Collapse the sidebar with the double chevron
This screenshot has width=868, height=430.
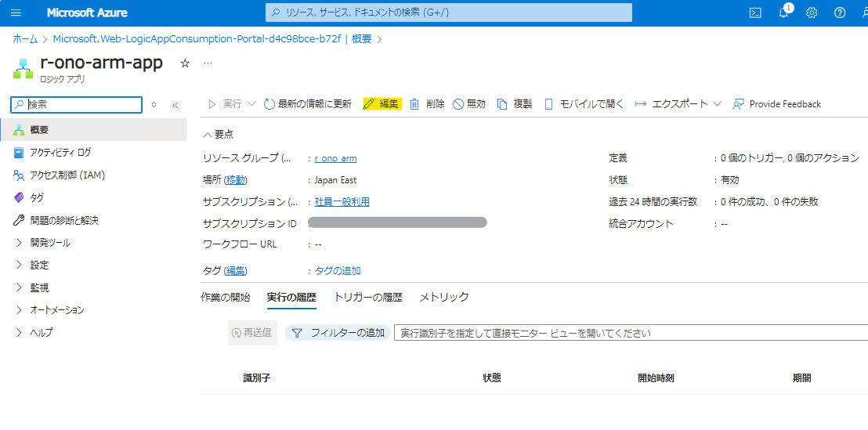(x=175, y=105)
